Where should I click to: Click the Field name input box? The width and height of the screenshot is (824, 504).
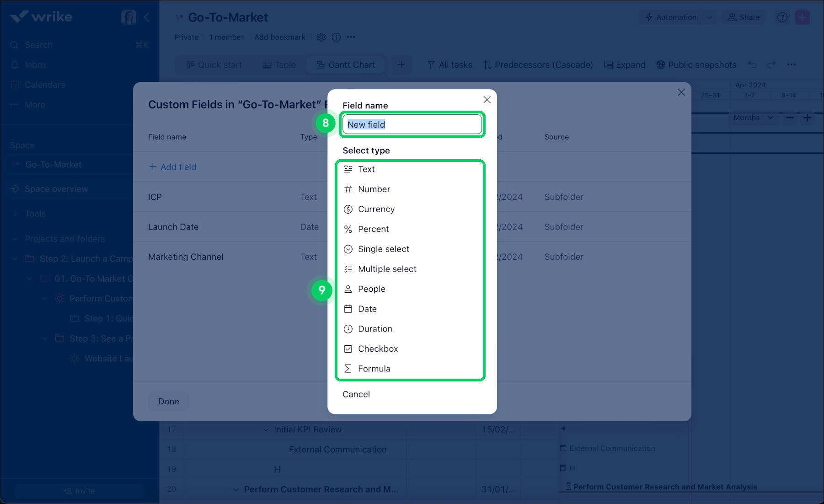coord(412,124)
